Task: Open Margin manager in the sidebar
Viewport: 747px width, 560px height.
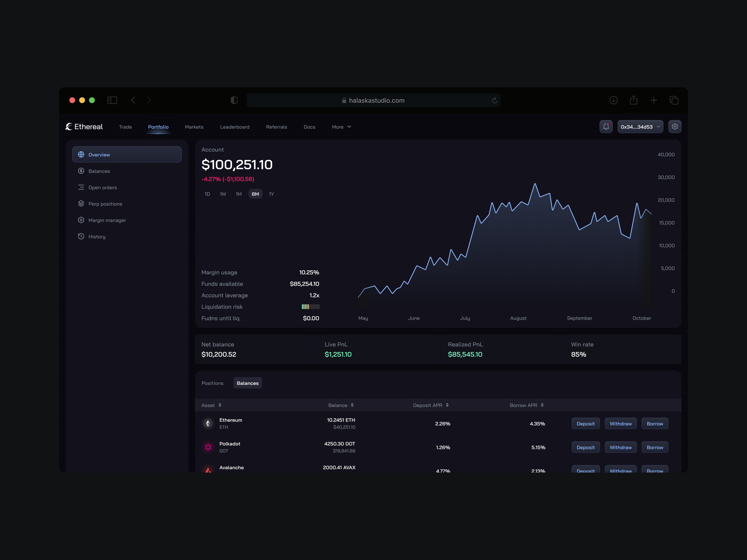Action: click(107, 220)
